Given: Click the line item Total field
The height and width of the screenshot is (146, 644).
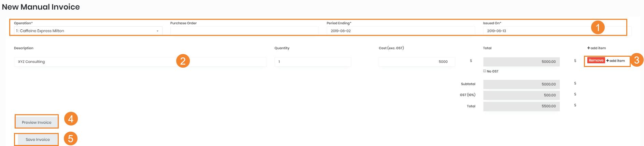Looking at the screenshot, I should [x=521, y=62].
